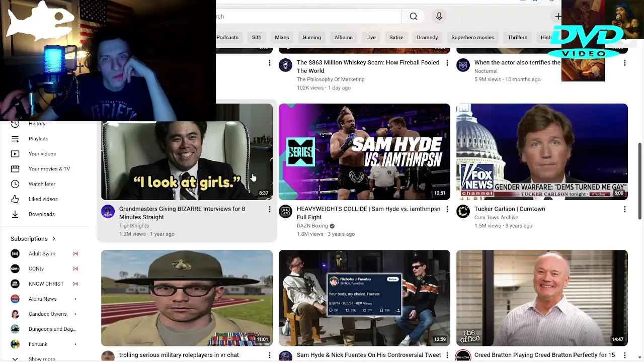This screenshot has width=644, height=362.
Task: Select the Mixes filter chip
Action: point(282,37)
